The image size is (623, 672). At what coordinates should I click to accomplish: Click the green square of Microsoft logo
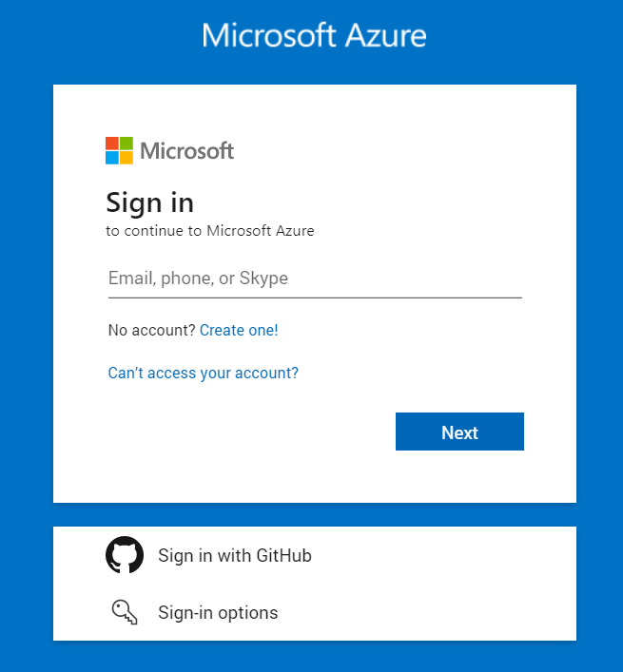[x=127, y=144]
